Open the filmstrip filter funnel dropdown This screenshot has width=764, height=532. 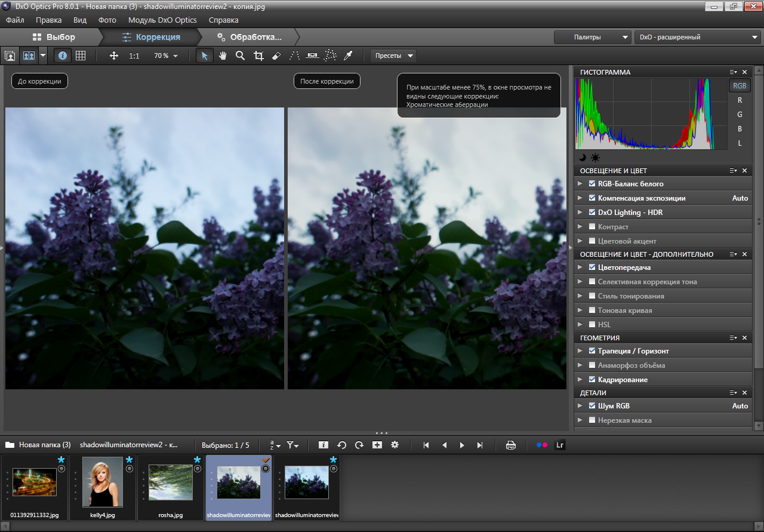(292, 445)
